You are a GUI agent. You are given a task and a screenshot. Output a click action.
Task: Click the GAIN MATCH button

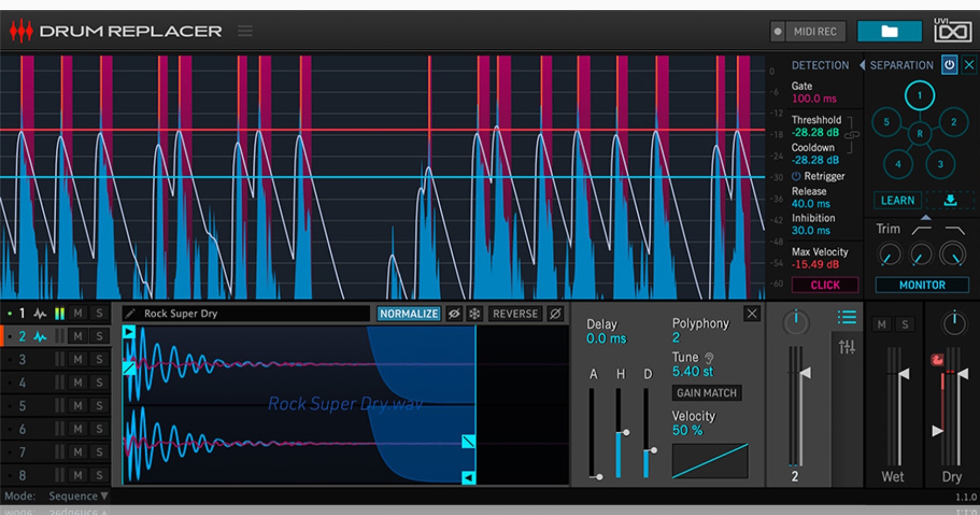click(x=706, y=393)
